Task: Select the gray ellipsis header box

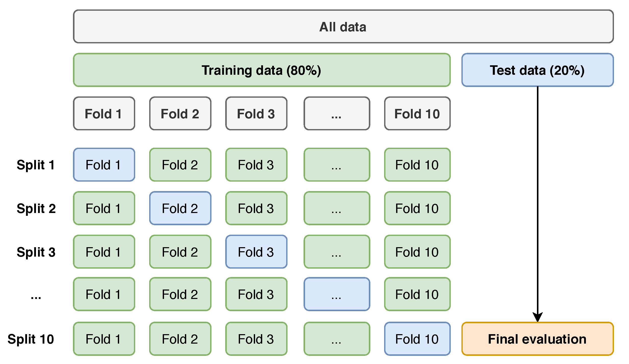Action: coord(336,114)
